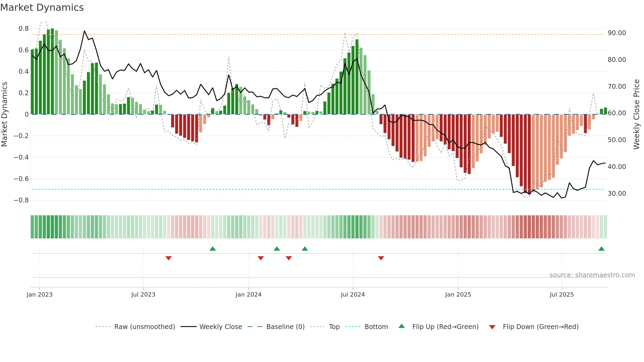This screenshot has width=644, height=362.
Task: Click the gray dashed Raw line sample in legend
Action: click(x=103, y=327)
